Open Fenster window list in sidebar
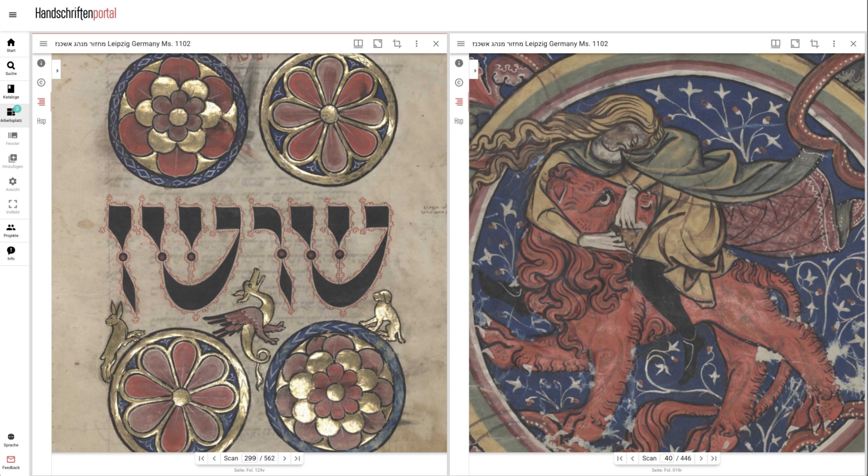The image size is (868, 476). [x=13, y=138]
